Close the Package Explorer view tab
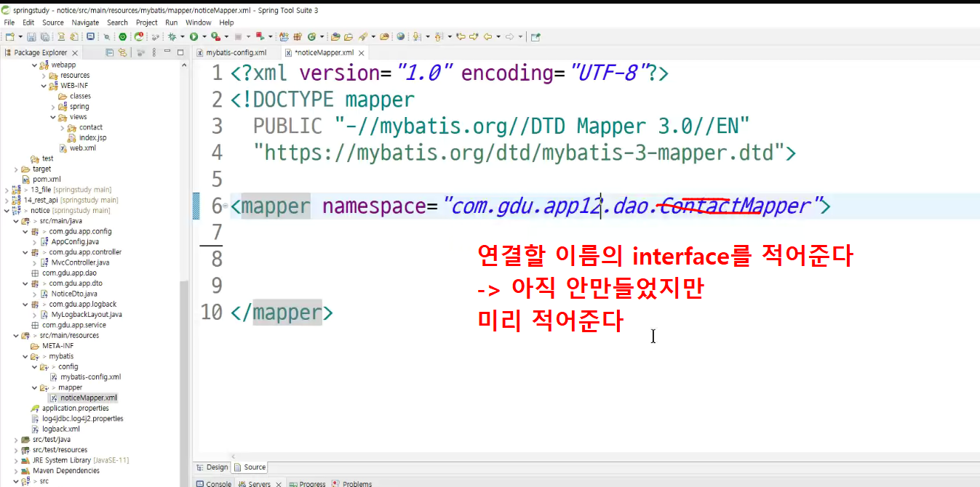This screenshot has height=487, width=980. [73, 52]
